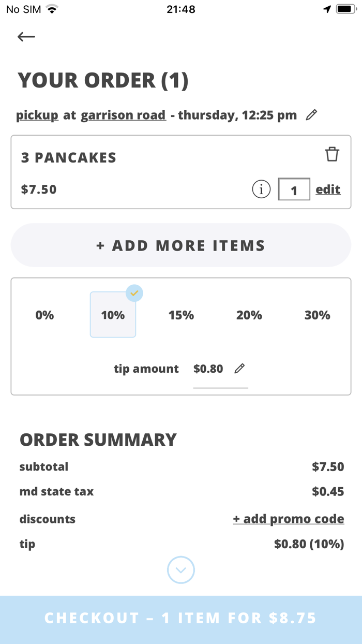362x644 pixels.
Task: Edit pickup time with the pencil icon
Action: tap(311, 114)
